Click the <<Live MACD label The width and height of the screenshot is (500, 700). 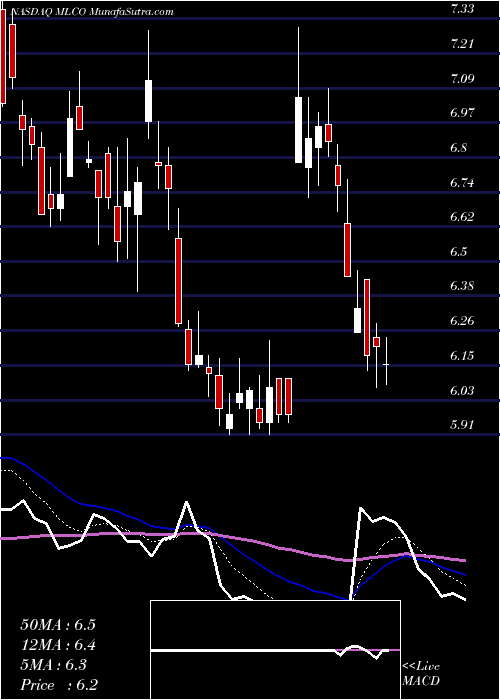click(421, 674)
